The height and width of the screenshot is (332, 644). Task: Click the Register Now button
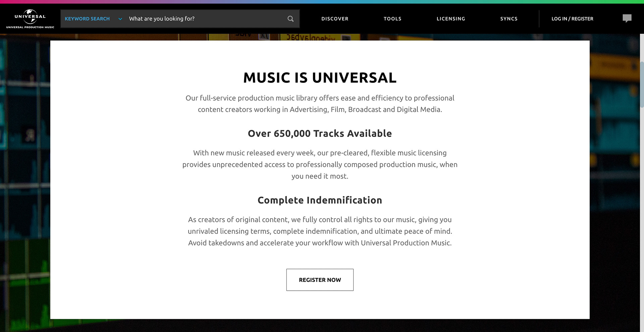(x=320, y=280)
